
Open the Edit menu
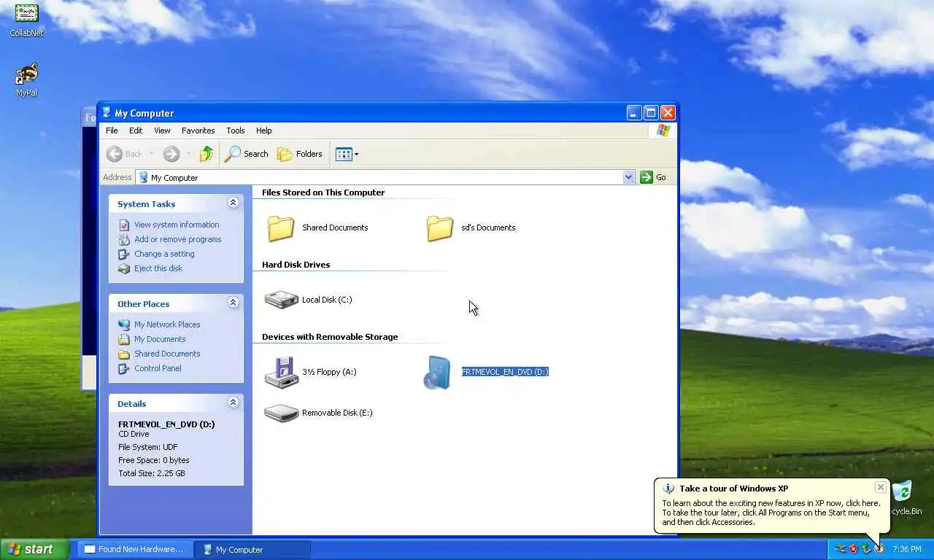136,131
